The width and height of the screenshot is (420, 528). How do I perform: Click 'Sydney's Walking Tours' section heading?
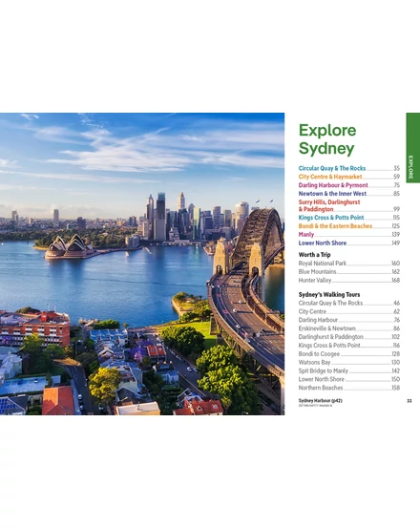(x=329, y=295)
